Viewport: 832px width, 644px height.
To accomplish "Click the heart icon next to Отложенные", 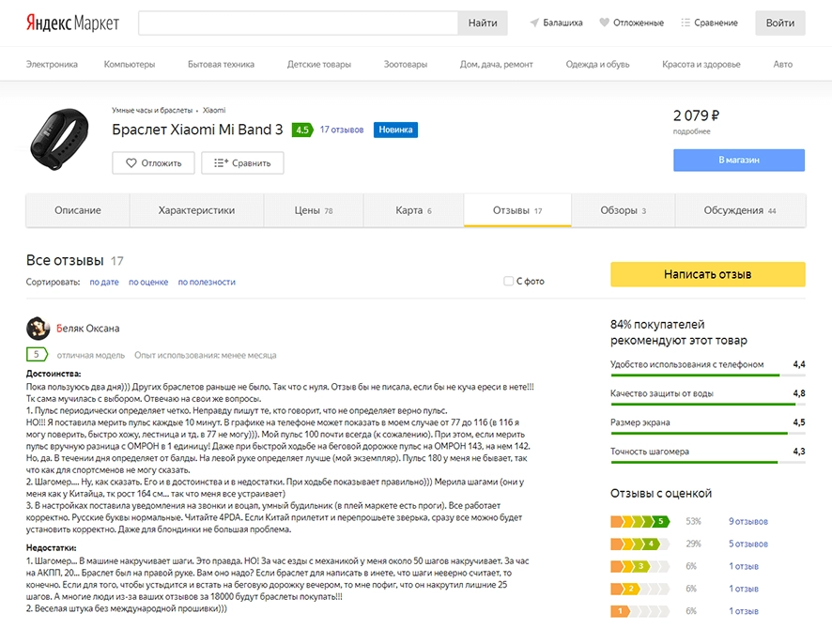I will 604,23.
